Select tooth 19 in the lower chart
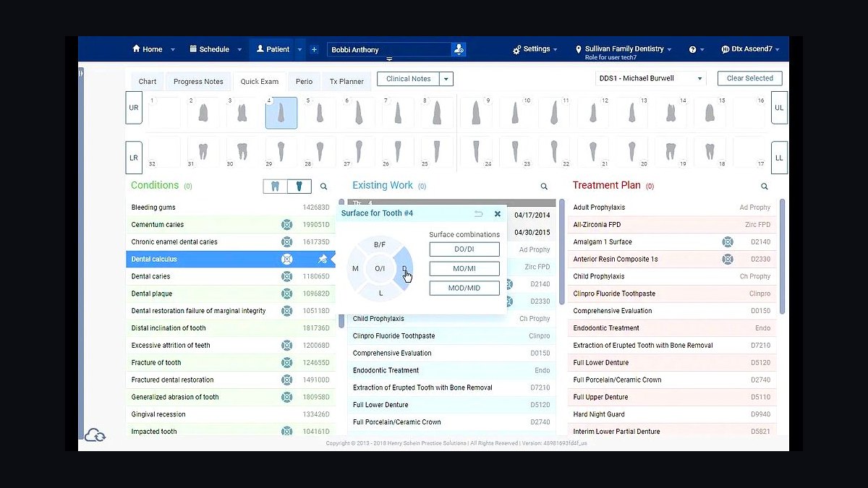Image resolution: width=868 pixels, height=488 pixels. 671,152
